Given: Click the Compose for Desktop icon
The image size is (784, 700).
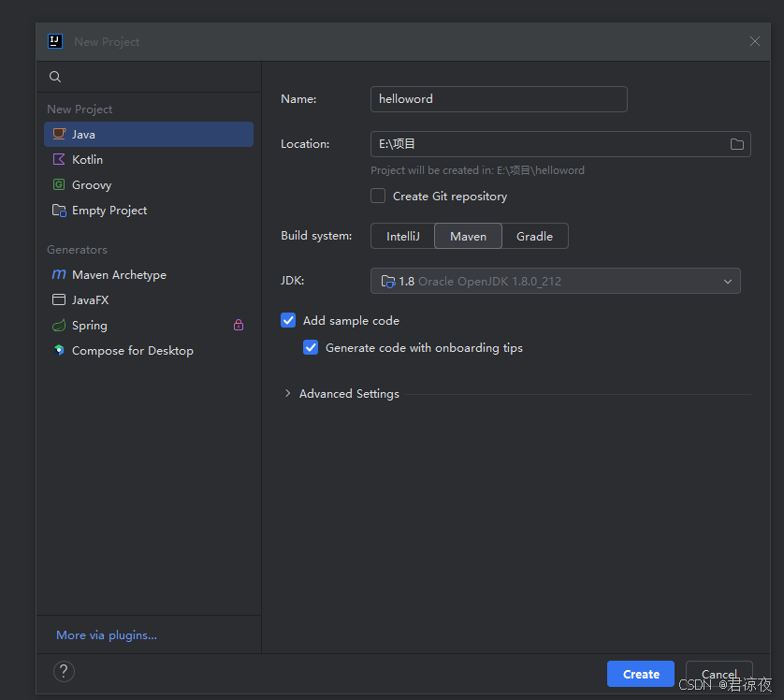Looking at the screenshot, I should 59,351.
